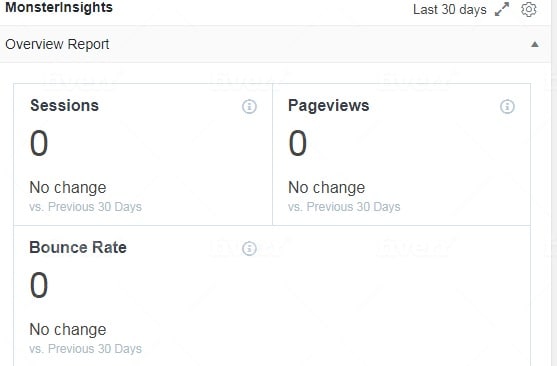This screenshot has width=557, height=366.
Task: Expand widget to full width with arrows icon
Action: [x=502, y=9]
